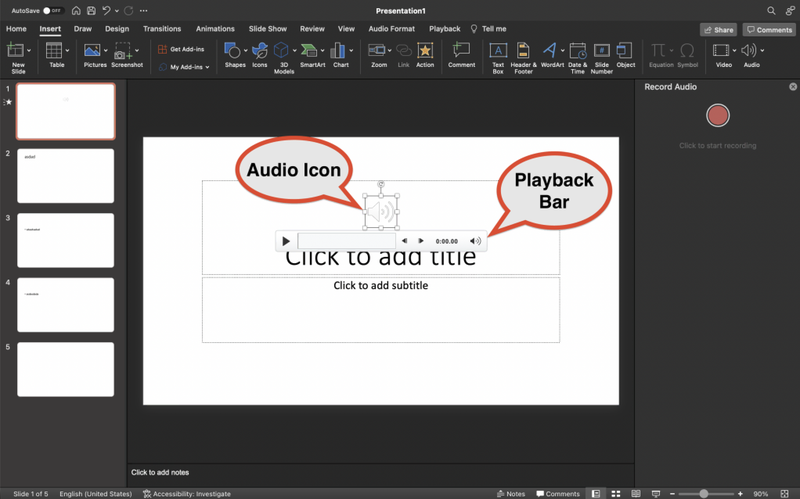Click the Action star icon

(425, 51)
